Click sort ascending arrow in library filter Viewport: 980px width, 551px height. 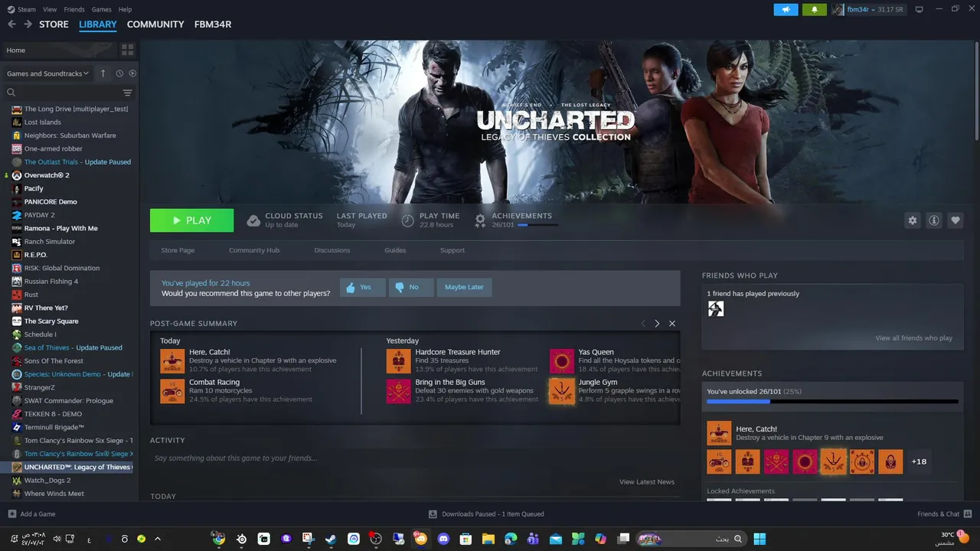[103, 73]
